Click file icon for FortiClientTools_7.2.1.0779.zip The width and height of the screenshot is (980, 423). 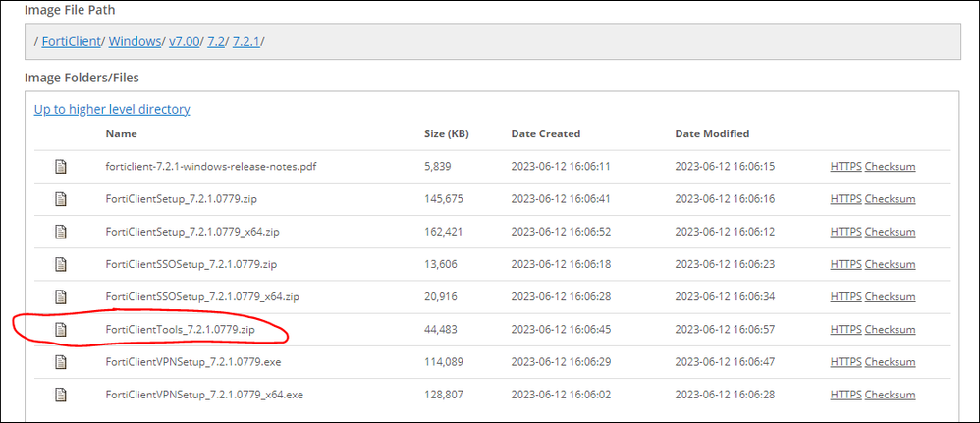61,330
